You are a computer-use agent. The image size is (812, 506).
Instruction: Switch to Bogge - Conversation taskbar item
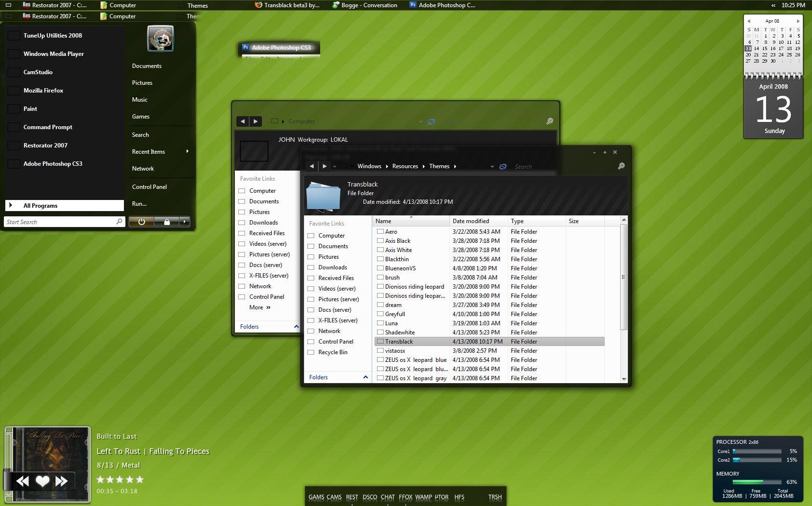(x=365, y=5)
